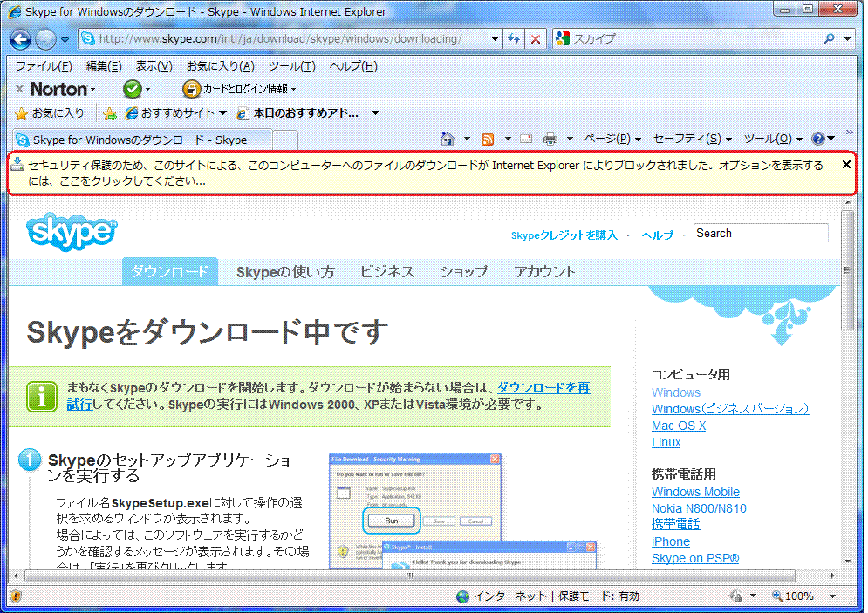The height and width of the screenshot is (613, 868).
Task: Expand command bar overflow chevron
Action: tap(849, 133)
